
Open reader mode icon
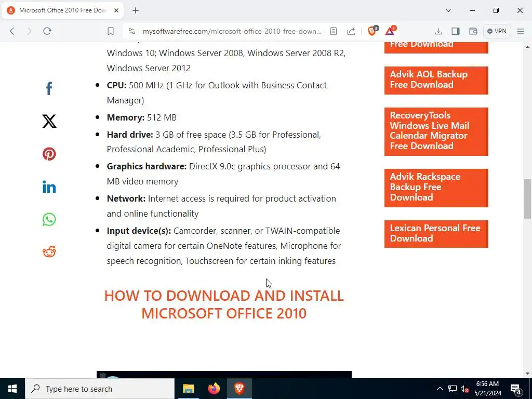pos(334,31)
